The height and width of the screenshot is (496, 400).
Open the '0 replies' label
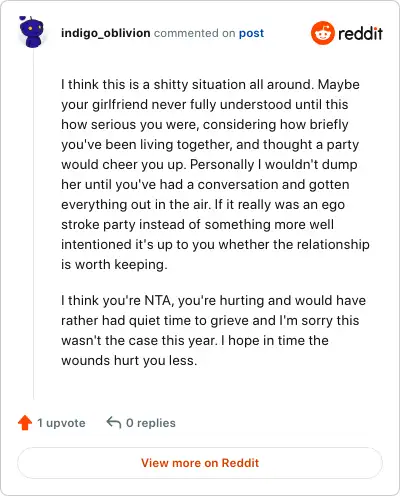pos(151,423)
